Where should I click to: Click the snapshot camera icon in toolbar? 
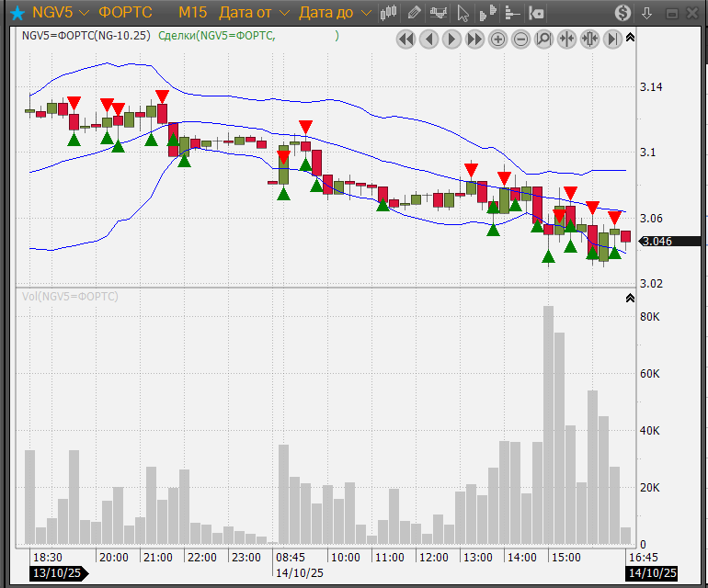[x=536, y=13]
